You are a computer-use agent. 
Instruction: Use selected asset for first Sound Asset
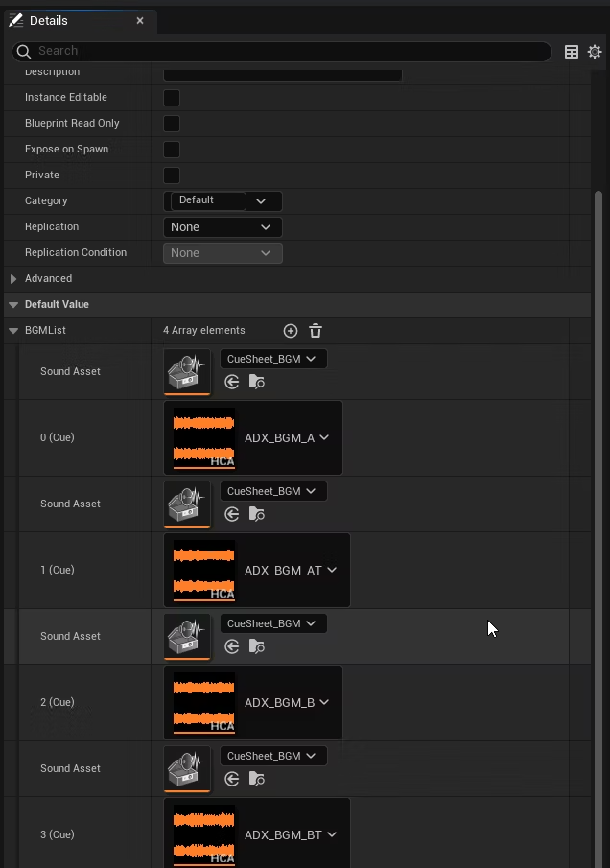(x=232, y=382)
